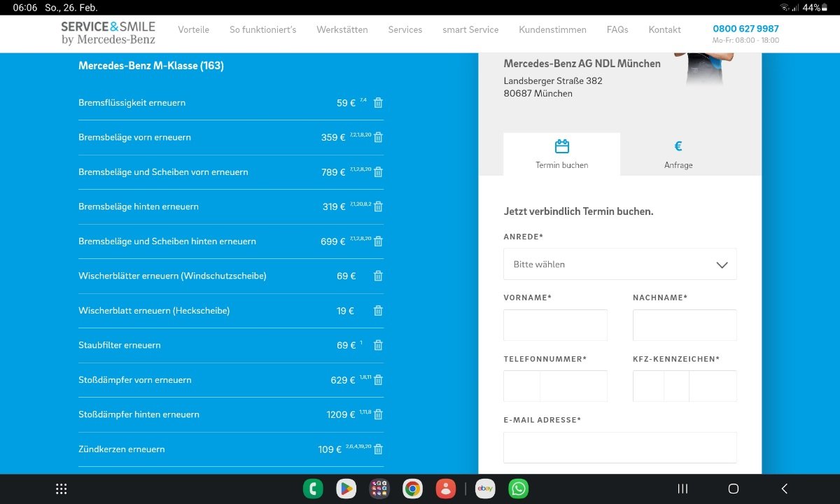Delete Bremsbeläge und Scheiben hinten erneuern row
The height and width of the screenshot is (504, 840).
tap(378, 241)
